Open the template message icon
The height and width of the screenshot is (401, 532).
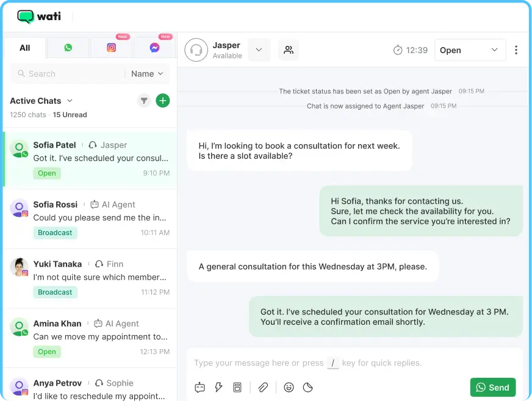click(237, 388)
